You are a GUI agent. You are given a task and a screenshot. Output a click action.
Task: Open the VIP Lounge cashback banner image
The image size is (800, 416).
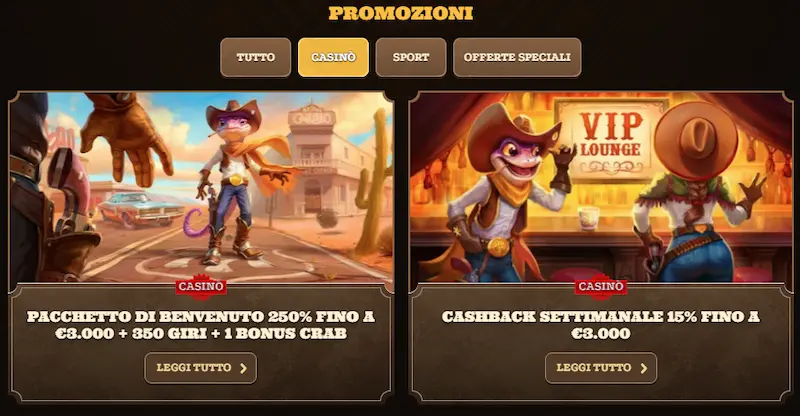(x=601, y=187)
